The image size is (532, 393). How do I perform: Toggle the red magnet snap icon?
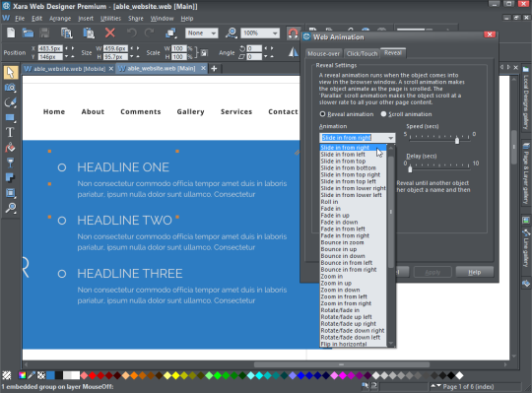(293, 33)
